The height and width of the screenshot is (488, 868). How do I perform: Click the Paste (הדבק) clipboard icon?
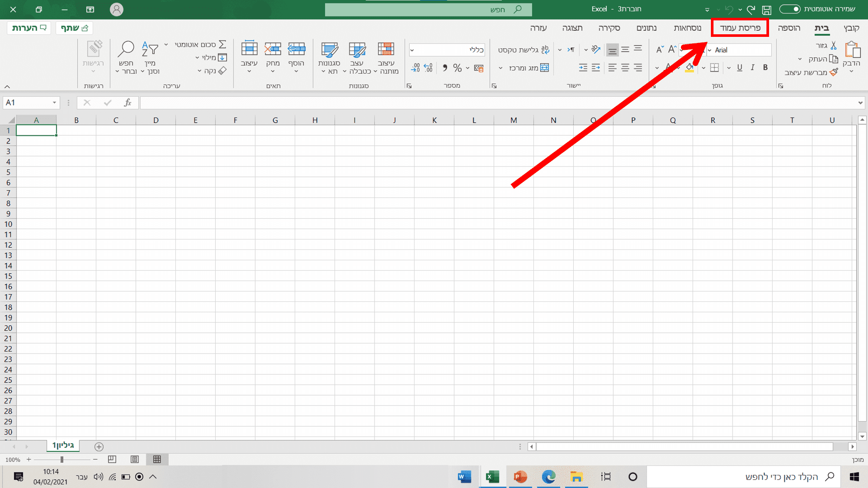pos(852,50)
